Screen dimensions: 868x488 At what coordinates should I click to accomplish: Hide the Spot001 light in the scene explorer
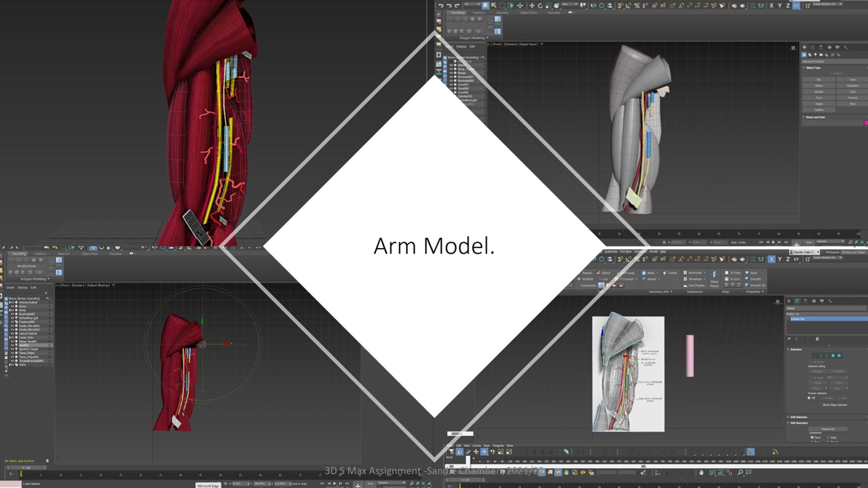pyautogui.click(x=12, y=345)
